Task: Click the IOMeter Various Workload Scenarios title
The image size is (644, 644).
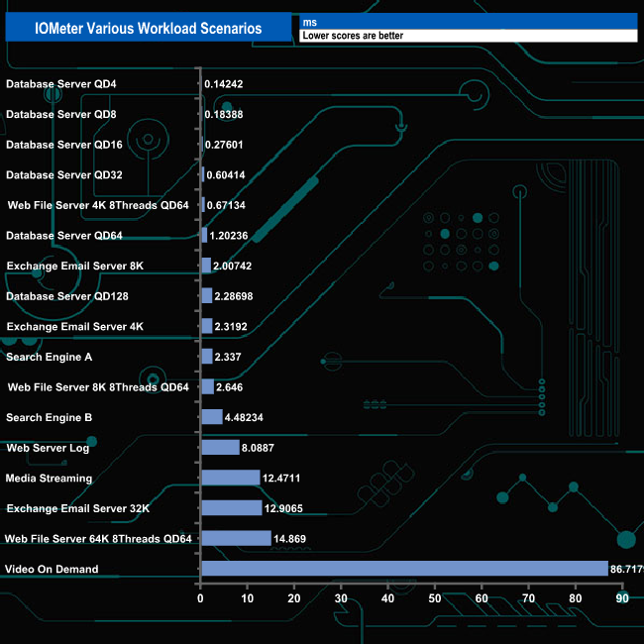Action: click(149, 29)
